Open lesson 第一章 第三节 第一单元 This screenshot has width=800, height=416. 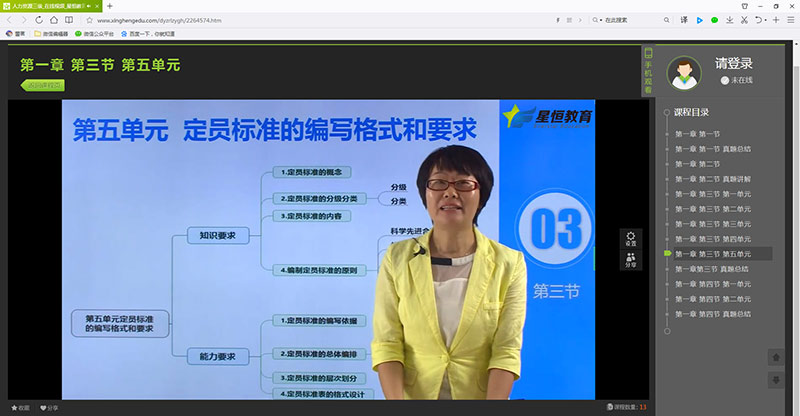(x=713, y=194)
